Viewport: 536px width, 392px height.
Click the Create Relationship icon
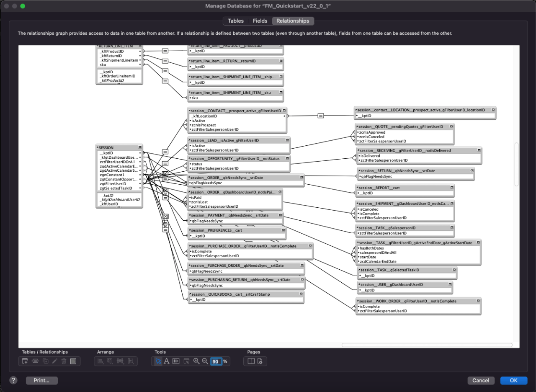(35, 361)
